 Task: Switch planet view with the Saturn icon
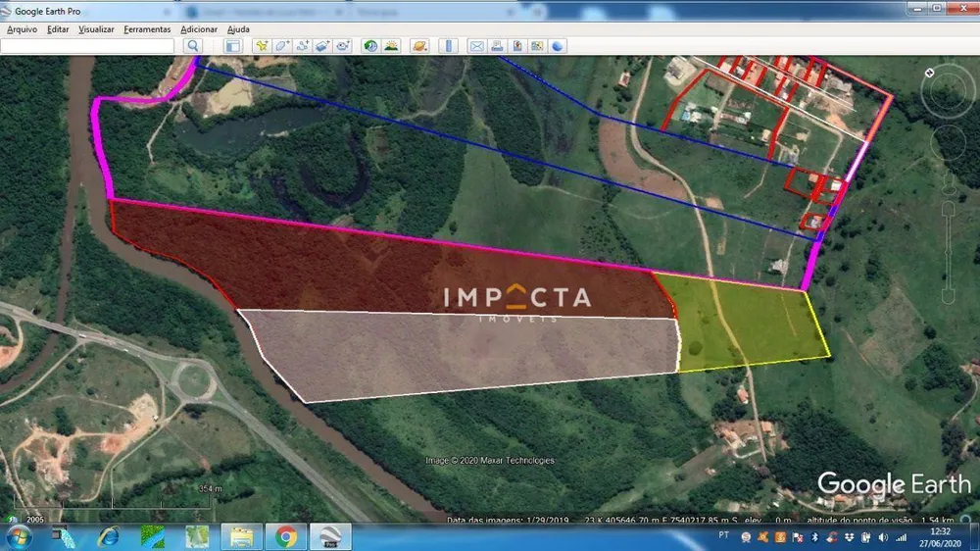coord(419,46)
